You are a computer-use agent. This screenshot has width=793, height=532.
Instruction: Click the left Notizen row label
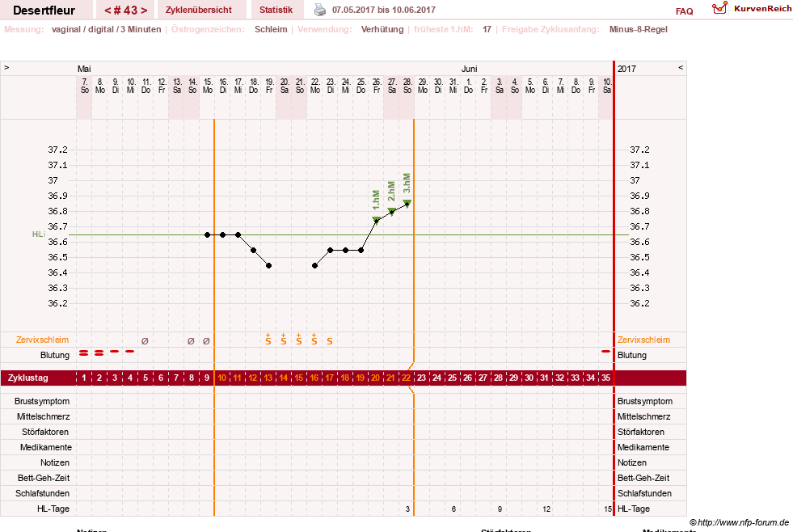[55, 462]
